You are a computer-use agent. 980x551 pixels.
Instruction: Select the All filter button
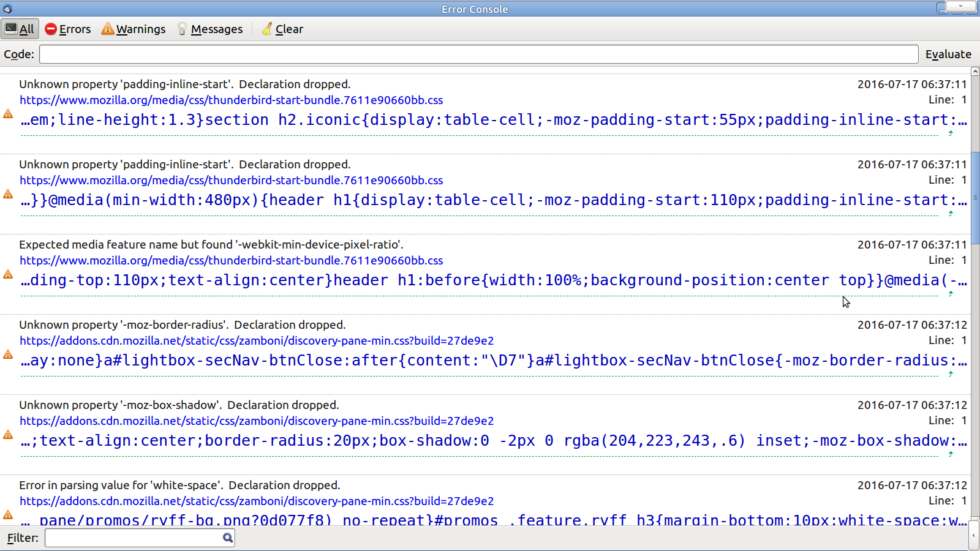click(x=20, y=29)
